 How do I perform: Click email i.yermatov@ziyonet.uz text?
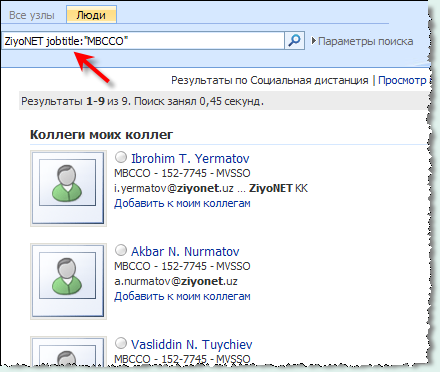pos(174,188)
